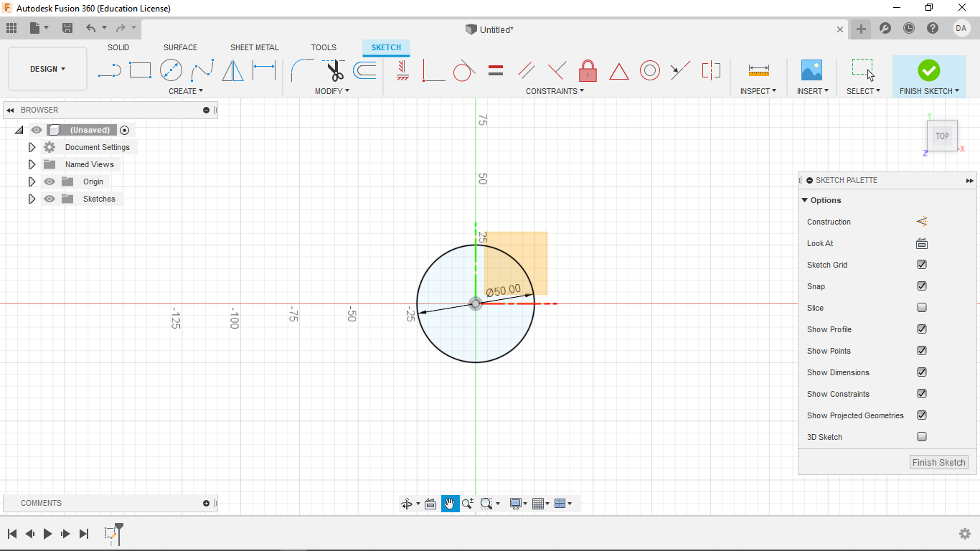Click the SKETCH tab
This screenshot has height=551, width=980.
[x=386, y=47]
